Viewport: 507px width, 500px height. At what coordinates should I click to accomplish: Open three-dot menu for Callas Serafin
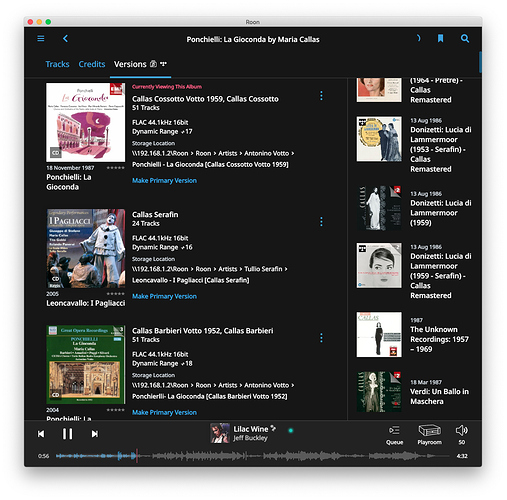tap(321, 222)
